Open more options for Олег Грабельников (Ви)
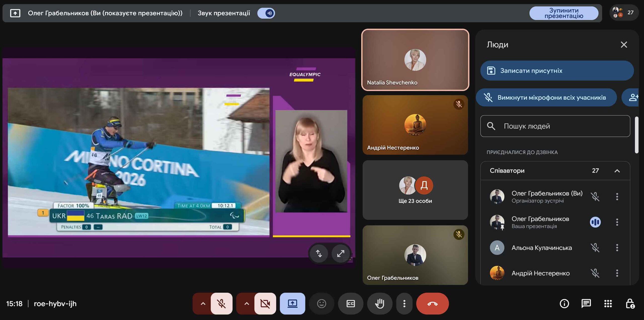 (x=617, y=197)
